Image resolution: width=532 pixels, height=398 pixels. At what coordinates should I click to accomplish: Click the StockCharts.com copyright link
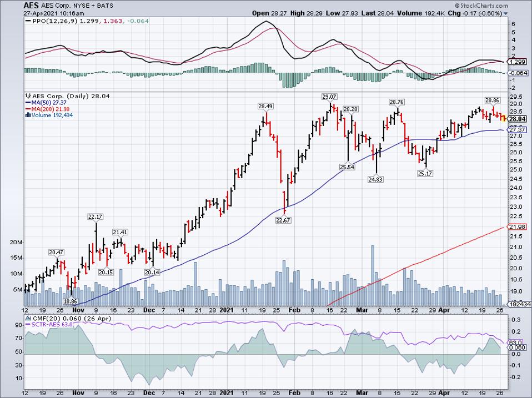coord(481,6)
